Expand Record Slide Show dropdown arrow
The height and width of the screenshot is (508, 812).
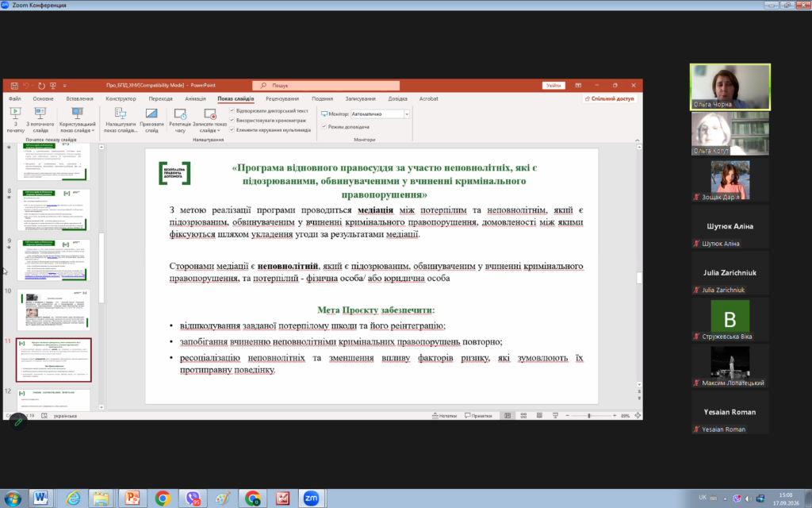(x=219, y=131)
